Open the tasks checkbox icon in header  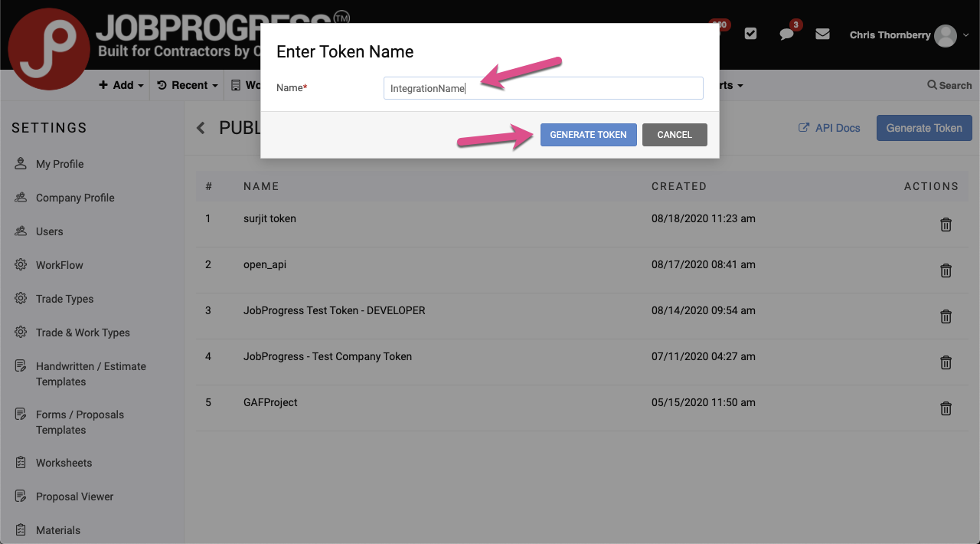click(x=750, y=34)
